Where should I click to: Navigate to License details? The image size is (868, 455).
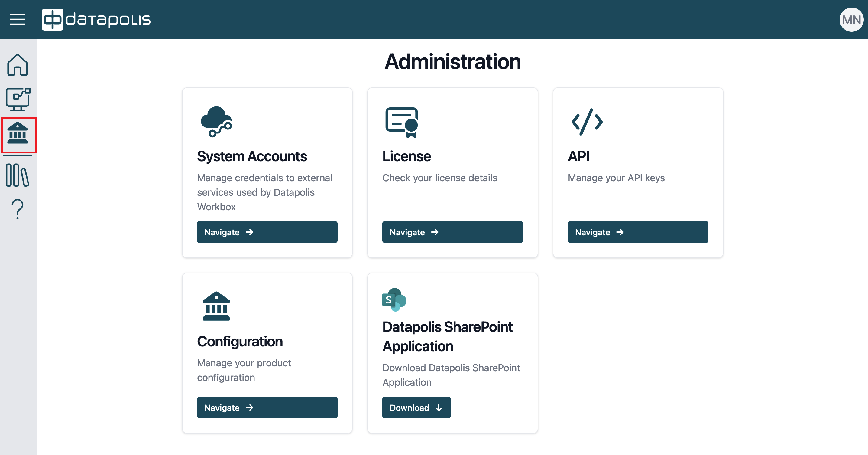click(452, 232)
